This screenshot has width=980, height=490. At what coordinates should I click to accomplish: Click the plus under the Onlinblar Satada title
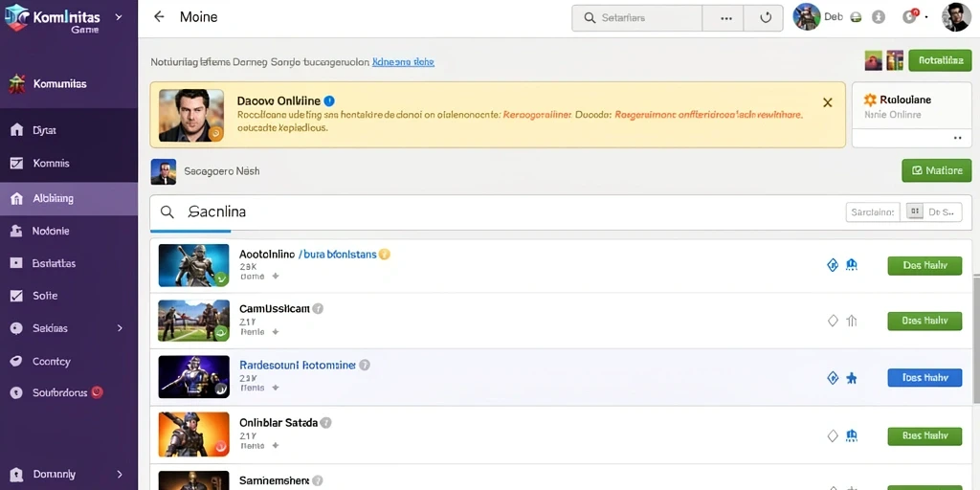coord(275,446)
